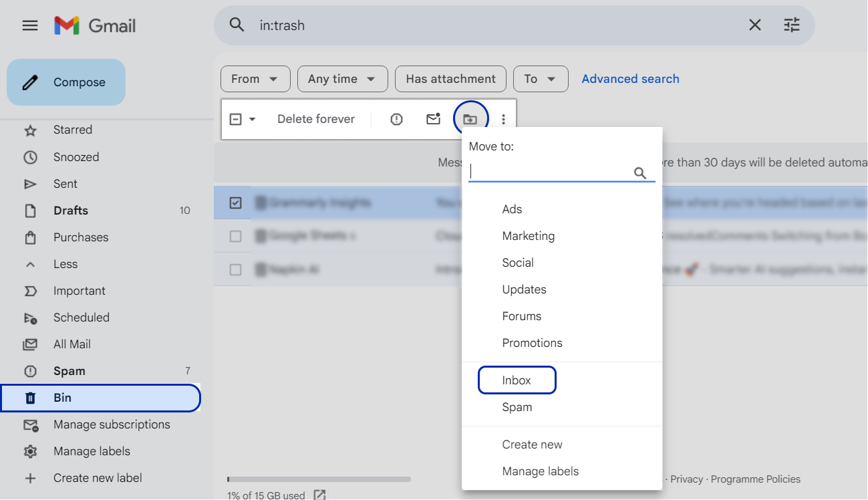Open advanced search options with the tune icon
This screenshot has width=868, height=500.
(x=792, y=25)
